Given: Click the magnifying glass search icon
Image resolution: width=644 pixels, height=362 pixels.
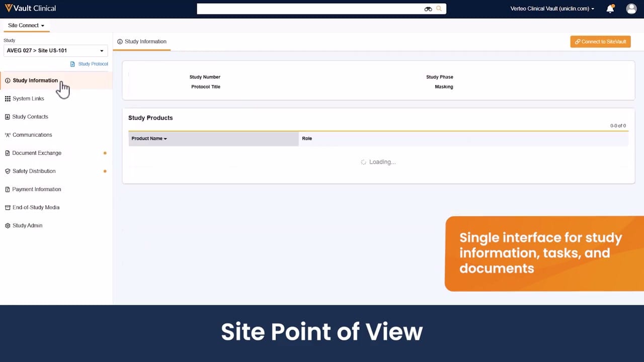Looking at the screenshot, I should point(439,9).
